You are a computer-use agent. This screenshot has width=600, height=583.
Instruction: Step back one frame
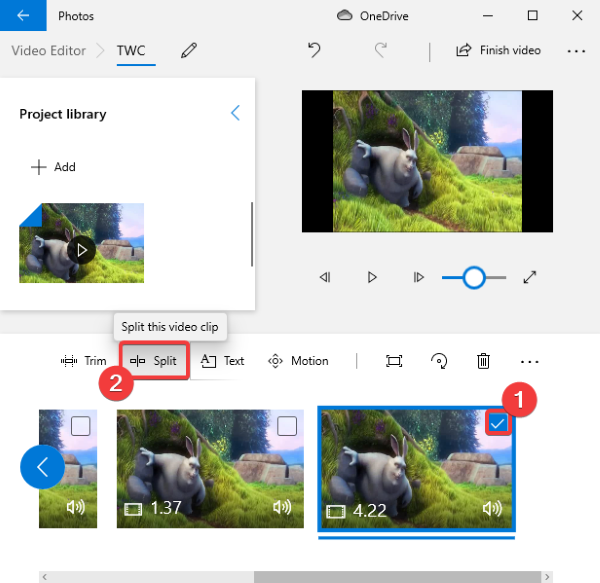coord(325,277)
